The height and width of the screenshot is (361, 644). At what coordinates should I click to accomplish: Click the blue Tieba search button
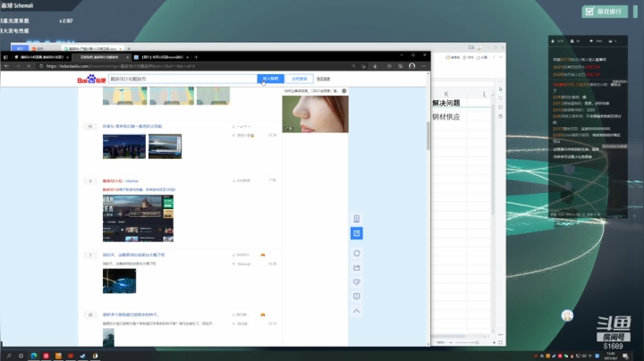[x=270, y=79]
